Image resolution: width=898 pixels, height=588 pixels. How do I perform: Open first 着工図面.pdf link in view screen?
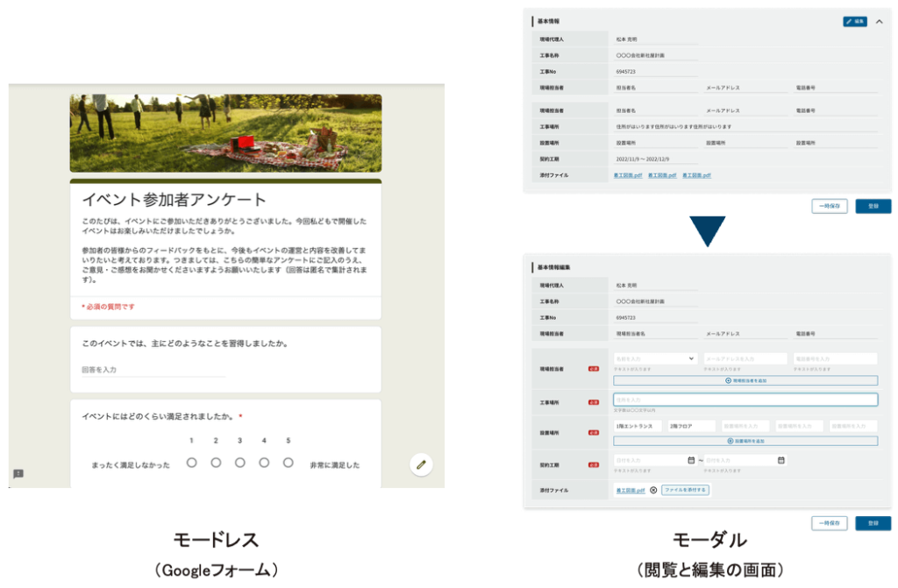628,175
